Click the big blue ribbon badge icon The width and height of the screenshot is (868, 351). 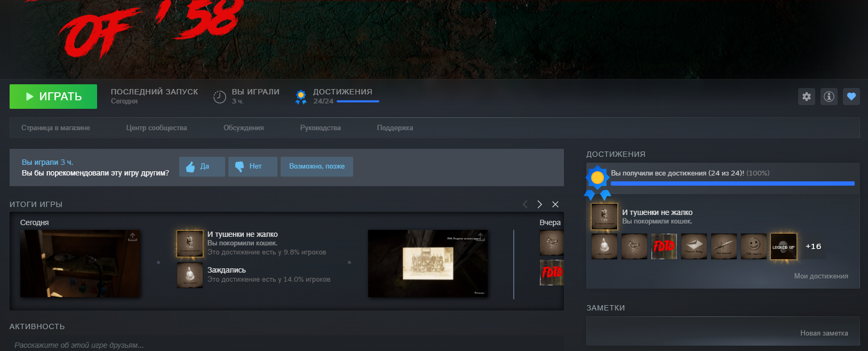598,182
